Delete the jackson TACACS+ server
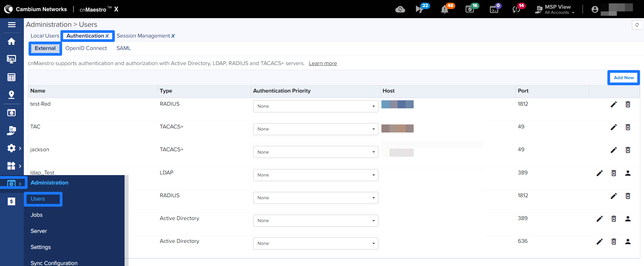Screen dimensions: 644x266 coord(628,150)
